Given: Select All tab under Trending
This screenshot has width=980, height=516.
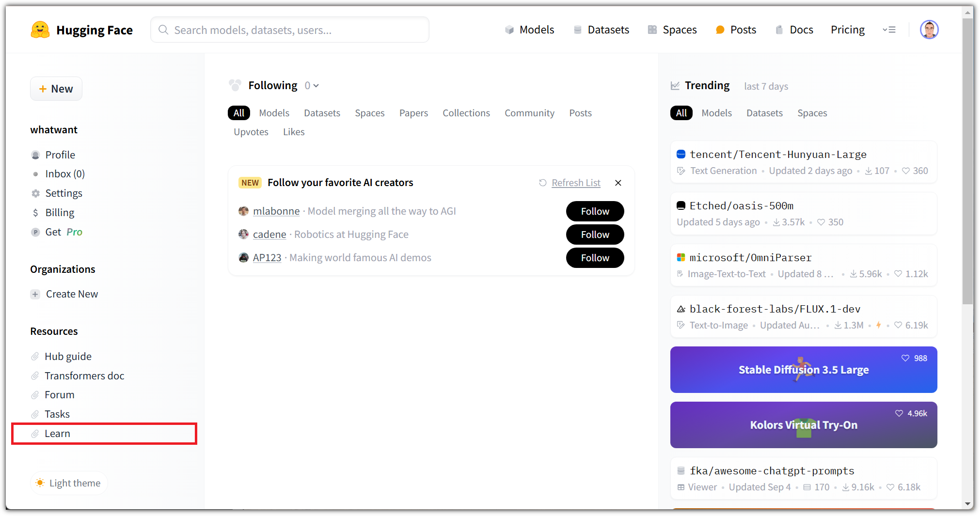Looking at the screenshot, I should click(681, 113).
